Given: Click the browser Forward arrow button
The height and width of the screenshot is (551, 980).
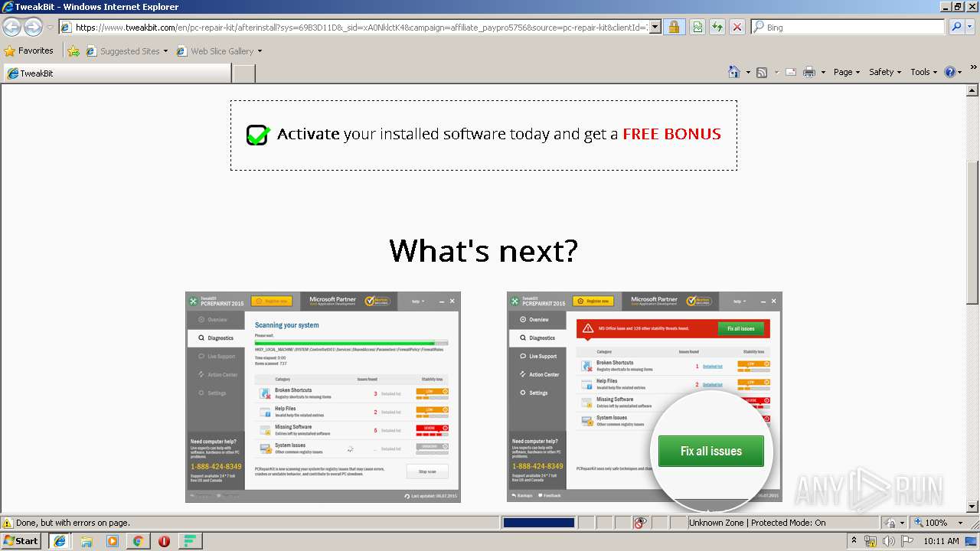Looking at the screenshot, I should (x=33, y=28).
